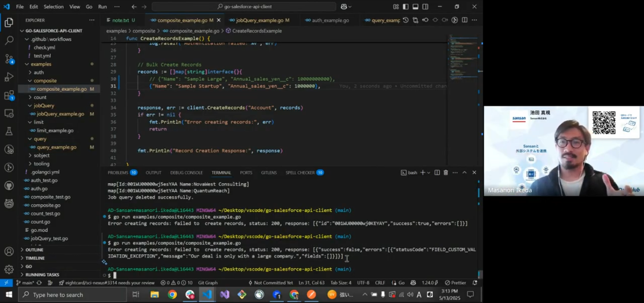The width and height of the screenshot is (644, 303).
Task: Expand the RUNNING TASKS section
Action: [42, 275]
